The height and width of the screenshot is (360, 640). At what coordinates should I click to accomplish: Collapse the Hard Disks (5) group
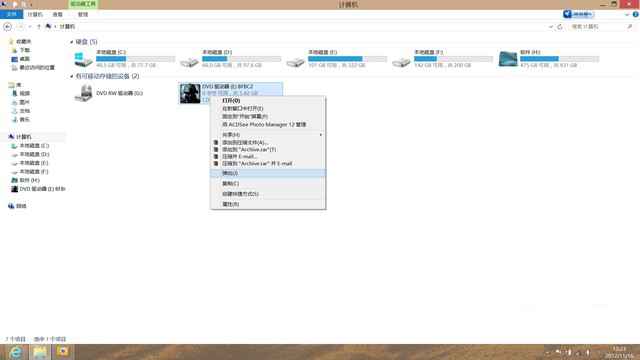(72, 42)
